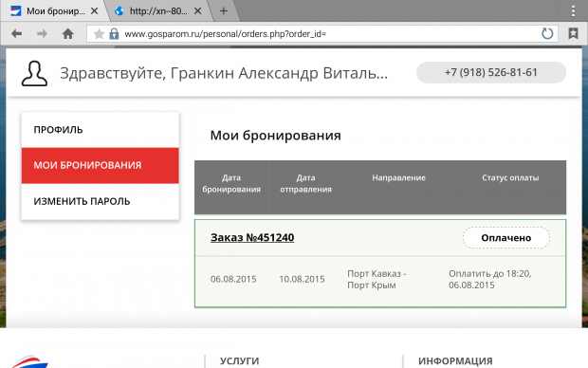Click the УСЛУГИ footer heading

(239, 360)
